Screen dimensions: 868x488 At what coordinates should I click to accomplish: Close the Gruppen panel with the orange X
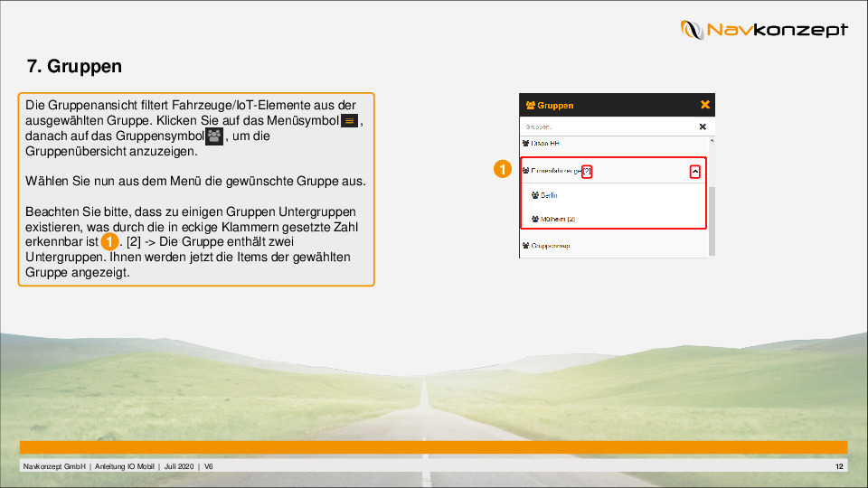tap(704, 105)
